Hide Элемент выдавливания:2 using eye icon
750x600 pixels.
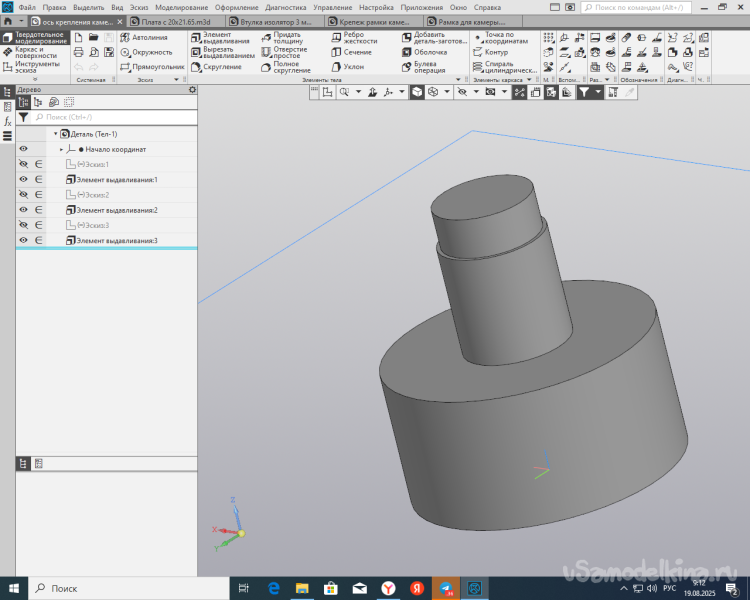[x=24, y=210]
